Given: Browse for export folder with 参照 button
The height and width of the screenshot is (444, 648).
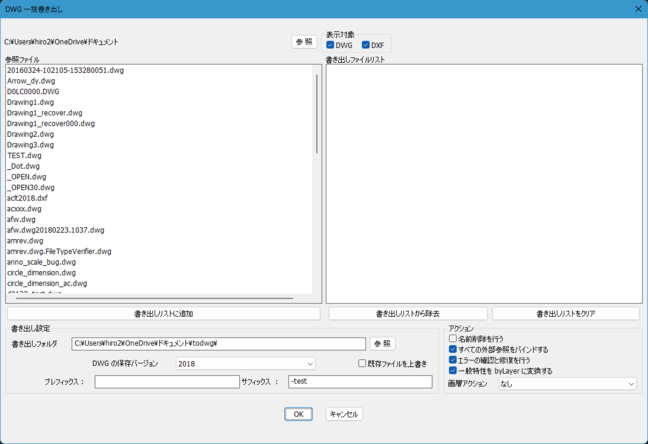Looking at the screenshot, I should [382, 343].
